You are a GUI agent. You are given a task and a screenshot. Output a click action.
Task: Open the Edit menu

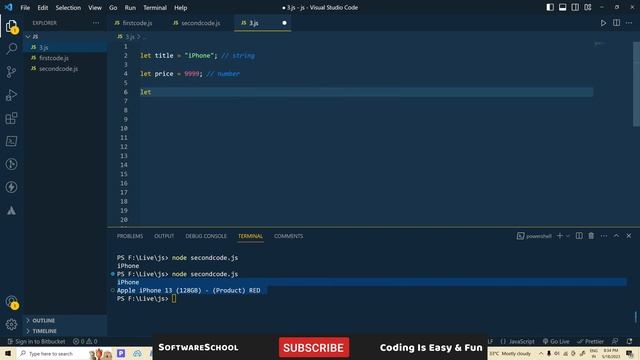[x=42, y=7]
